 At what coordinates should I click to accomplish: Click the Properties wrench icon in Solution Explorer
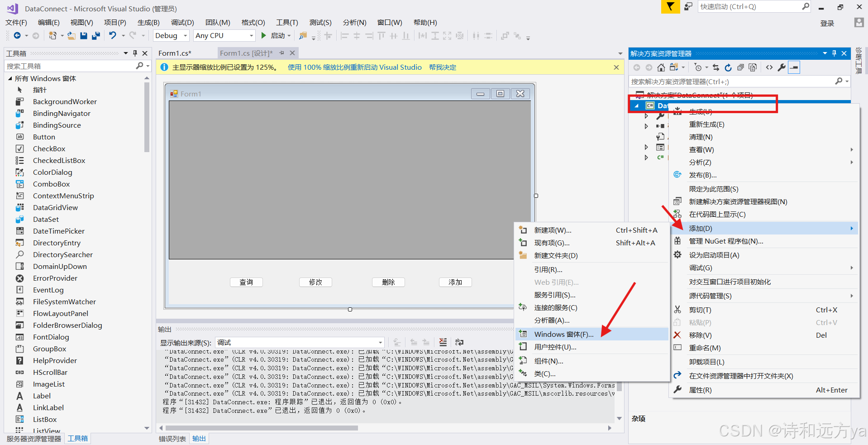pyautogui.click(x=782, y=67)
